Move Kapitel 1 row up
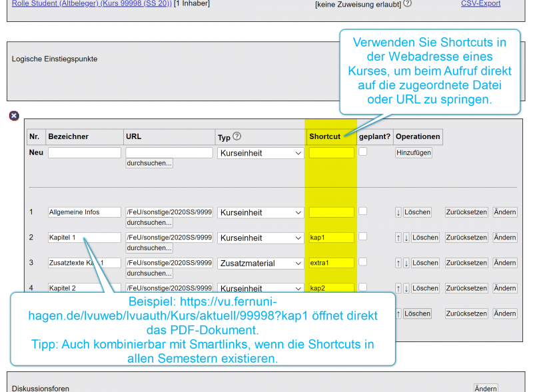533x392 pixels. point(398,238)
